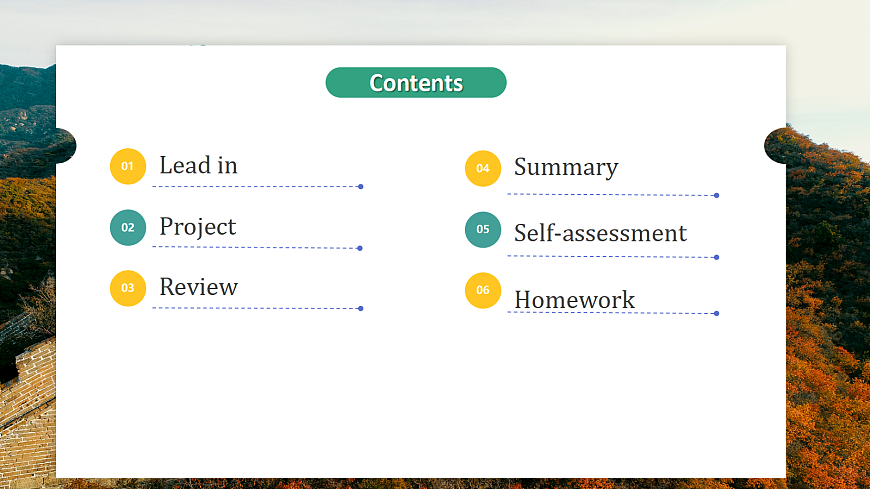The width and height of the screenshot is (870, 489).
Task: Open the Summary section
Action: (x=566, y=167)
